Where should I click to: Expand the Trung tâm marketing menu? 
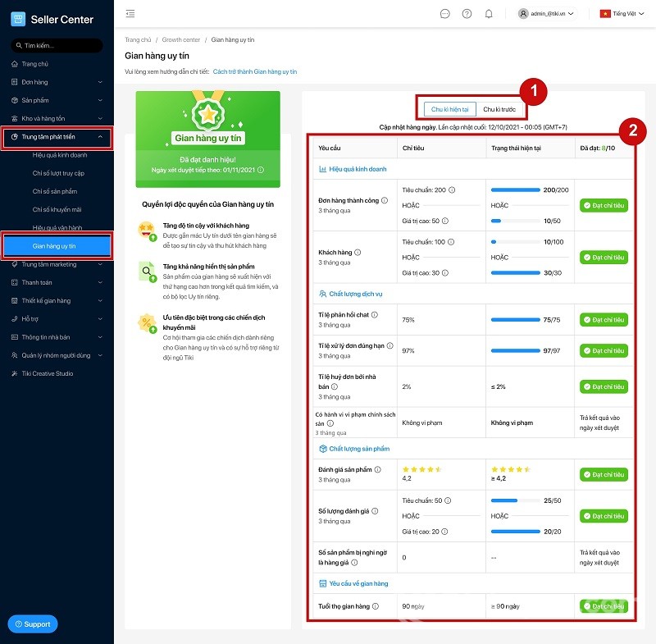pyautogui.click(x=100, y=264)
